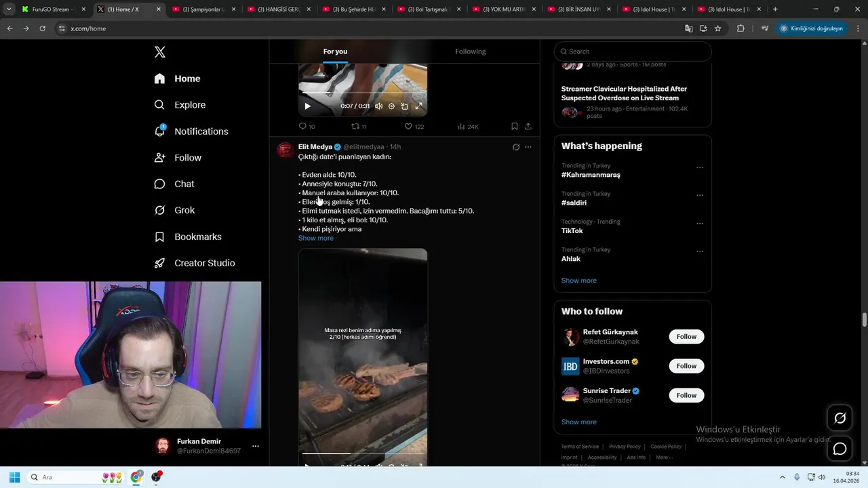
Task: Open Bookmarks in the left navigation
Action: click(x=188, y=237)
